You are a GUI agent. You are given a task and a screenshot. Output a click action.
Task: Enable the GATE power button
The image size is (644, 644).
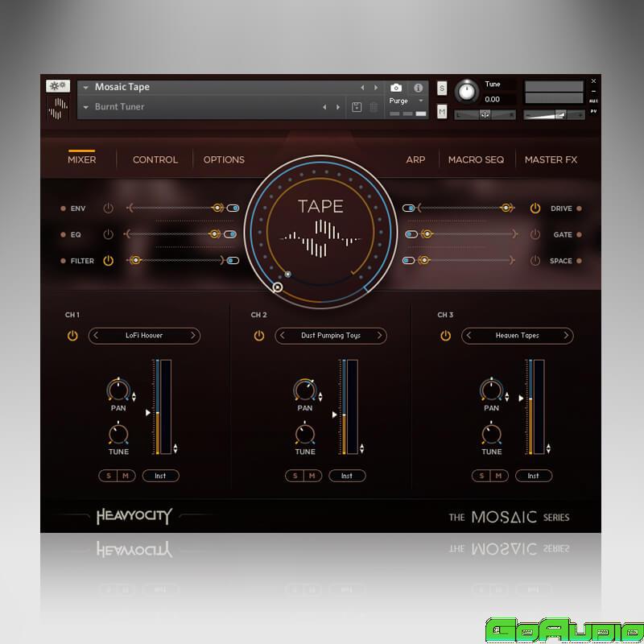535,234
